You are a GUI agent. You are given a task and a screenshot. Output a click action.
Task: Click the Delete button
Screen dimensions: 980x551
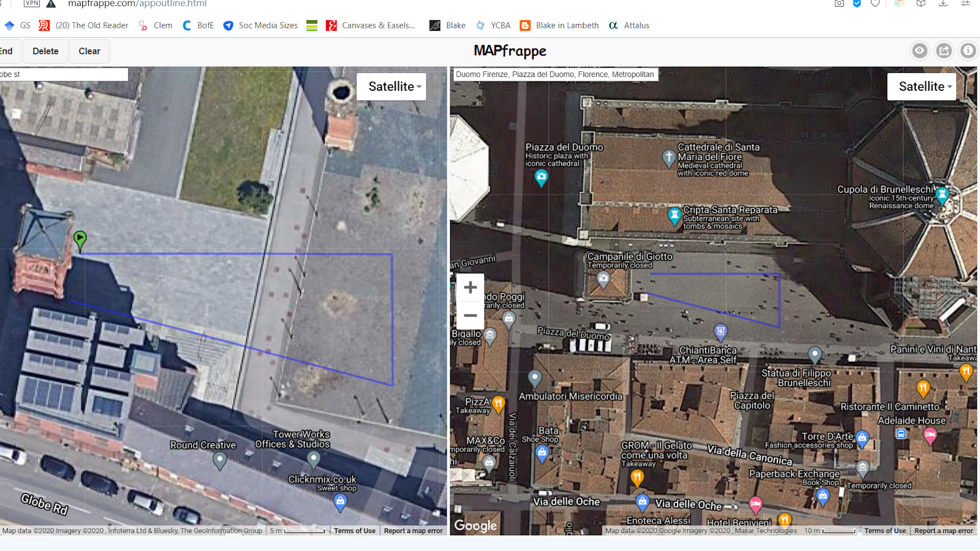pos(45,51)
